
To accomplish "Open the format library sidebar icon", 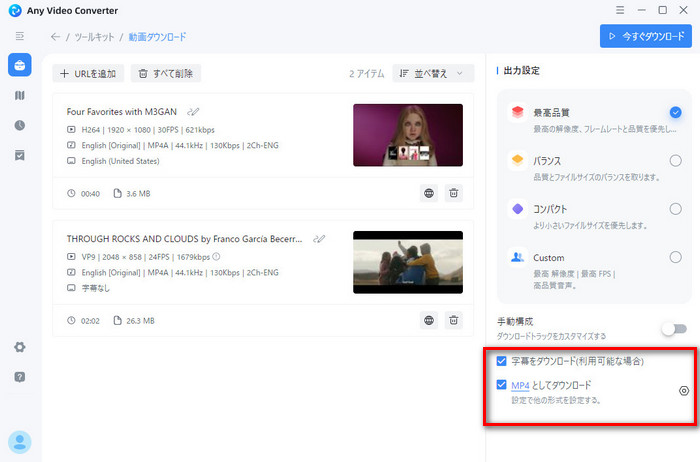I will pyautogui.click(x=20, y=96).
